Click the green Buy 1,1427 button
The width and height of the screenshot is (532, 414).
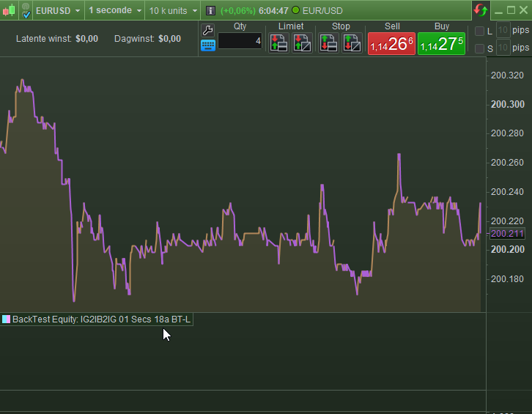coord(441,43)
